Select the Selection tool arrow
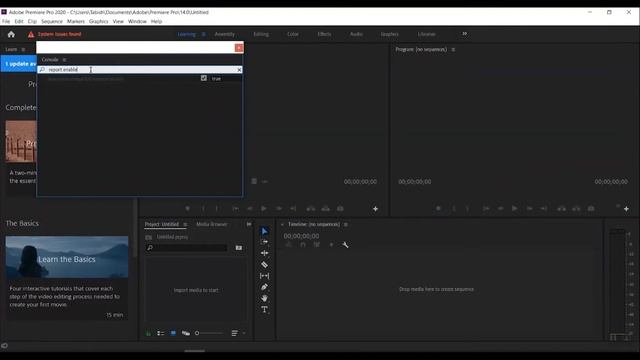 (264, 231)
